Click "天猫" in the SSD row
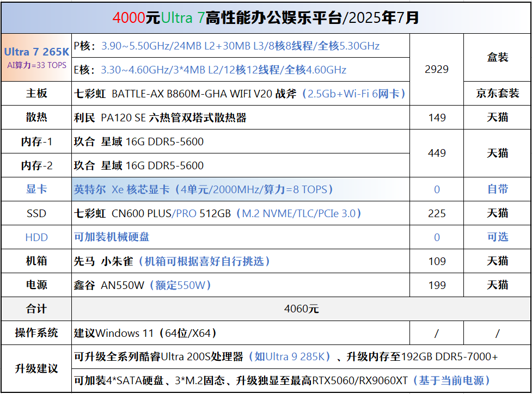The width and height of the screenshot is (532, 394). tap(497, 213)
